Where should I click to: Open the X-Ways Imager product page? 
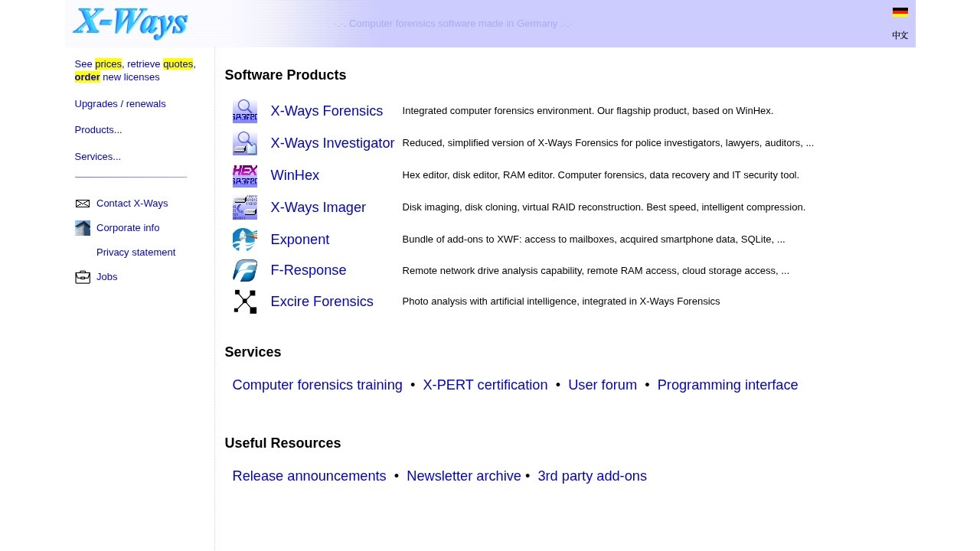pos(318,207)
